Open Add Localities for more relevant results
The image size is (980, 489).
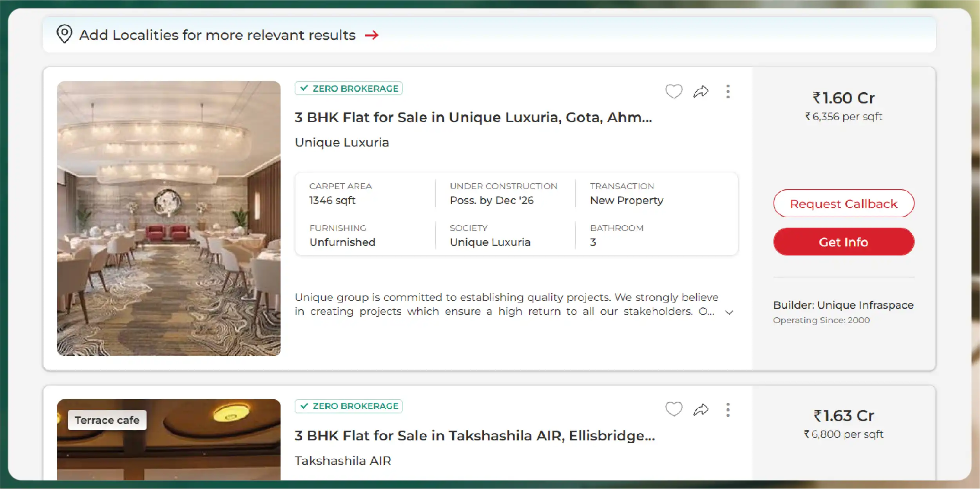click(x=489, y=34)
